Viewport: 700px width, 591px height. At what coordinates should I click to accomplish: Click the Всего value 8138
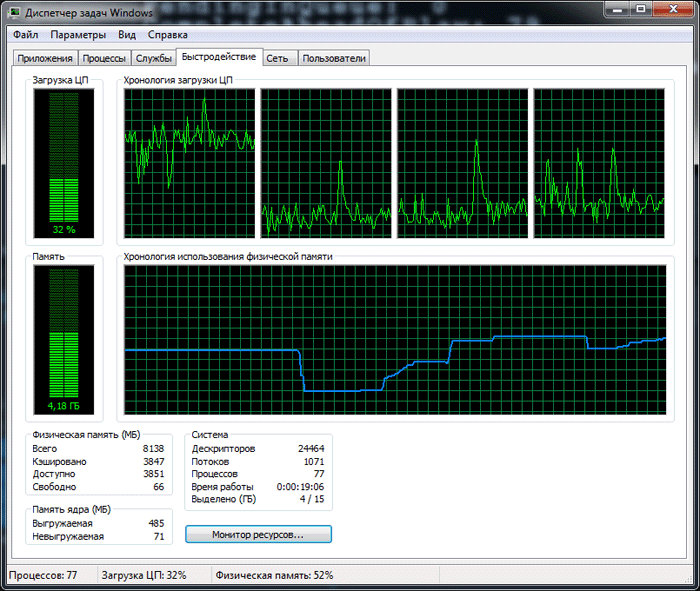pyautogui.click(x=154, y=449)
